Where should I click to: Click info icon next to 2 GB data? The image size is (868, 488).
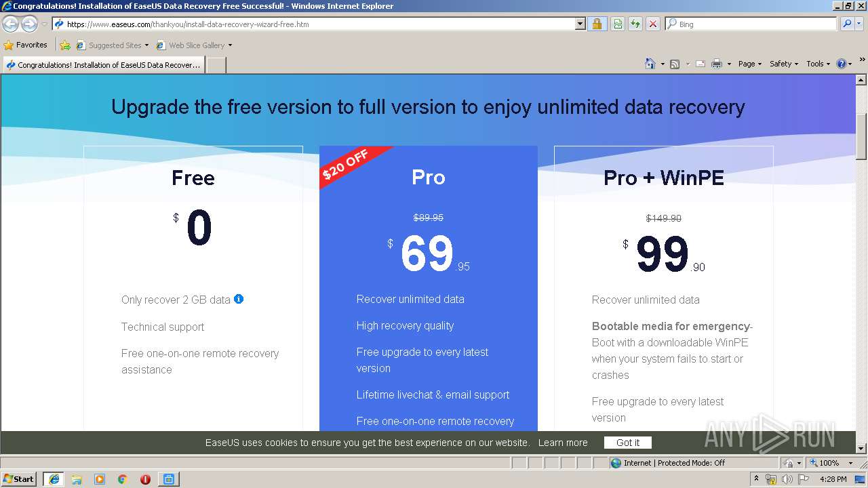tap(239, 299)
